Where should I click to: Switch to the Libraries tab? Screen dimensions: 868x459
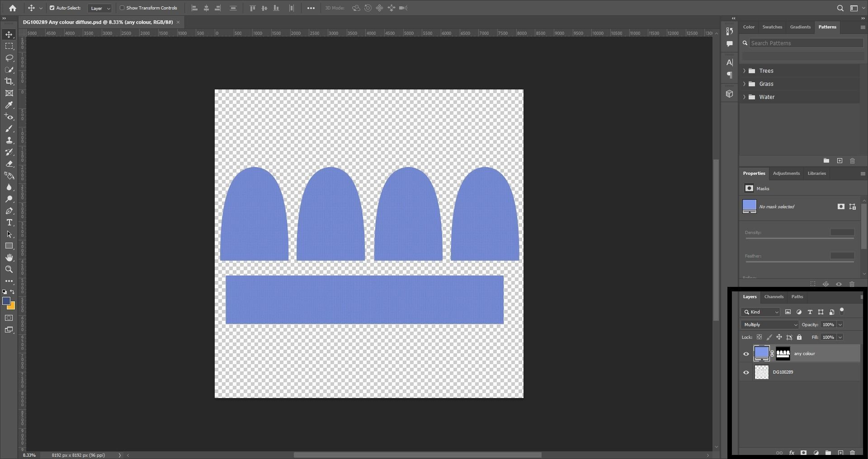(816, 173)
